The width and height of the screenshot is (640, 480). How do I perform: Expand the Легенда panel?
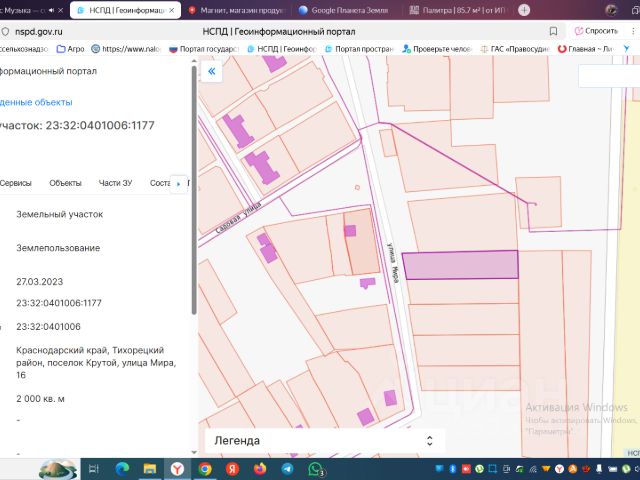[x=429, y=440]
